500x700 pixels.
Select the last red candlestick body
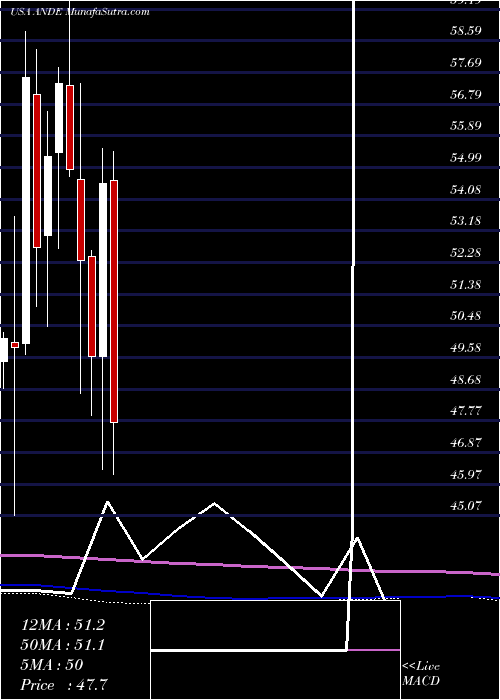[114, 301]
